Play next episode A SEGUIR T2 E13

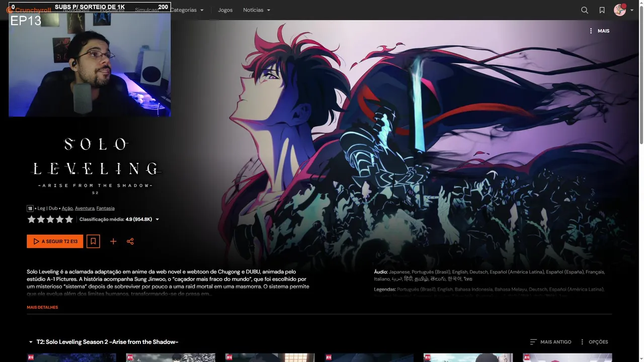(55, 241)
